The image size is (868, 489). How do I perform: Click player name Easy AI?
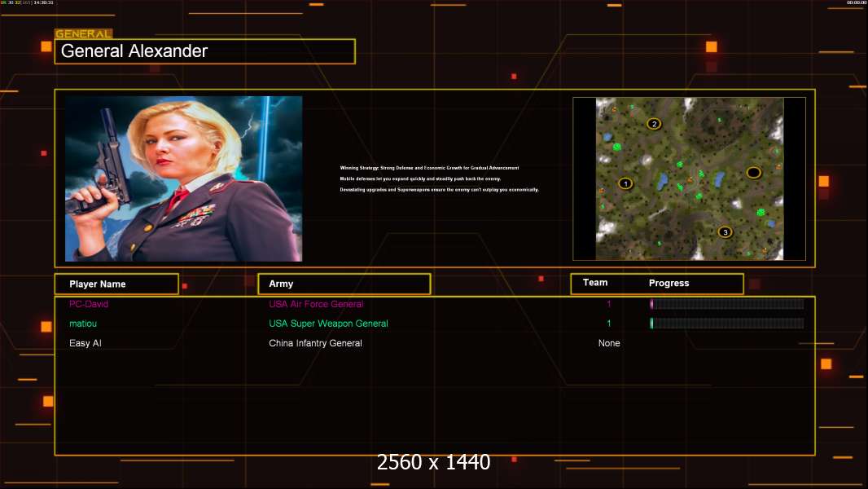click(x=85, y=343)
